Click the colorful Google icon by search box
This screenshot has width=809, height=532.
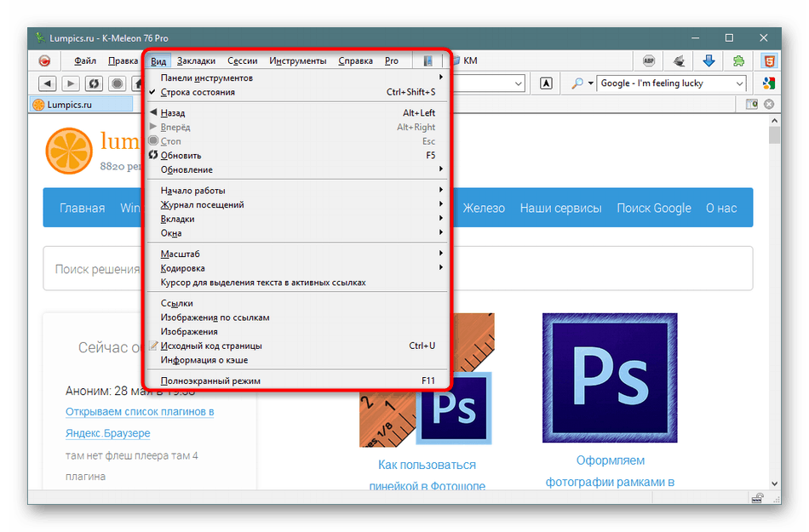(769, 83)
